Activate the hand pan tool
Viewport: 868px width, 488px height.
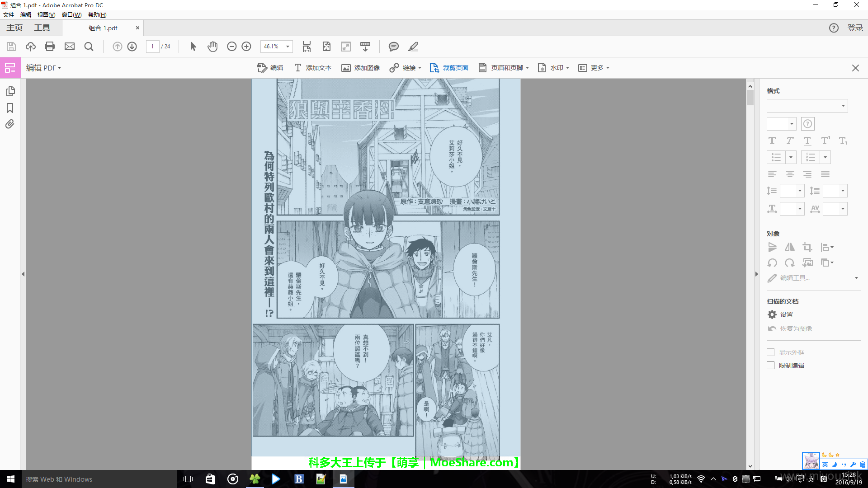click(212, 47)
